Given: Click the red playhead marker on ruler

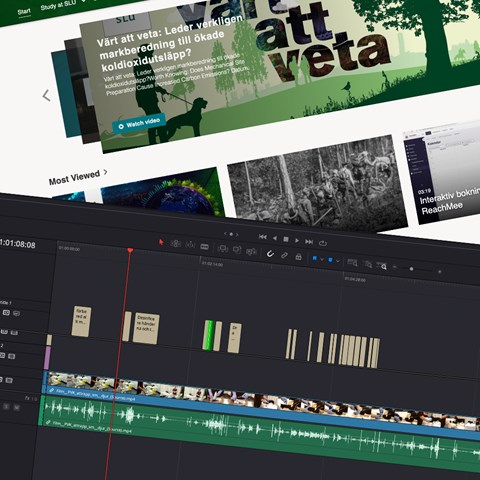Looking at the screenshot, I should 130,250.
